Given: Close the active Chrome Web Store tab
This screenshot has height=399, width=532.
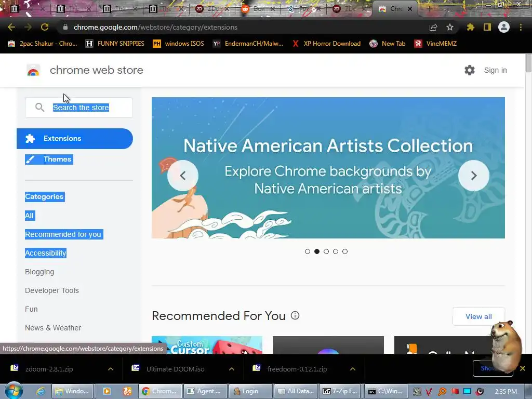Looking at the screenshot, I should pos(410,9).
